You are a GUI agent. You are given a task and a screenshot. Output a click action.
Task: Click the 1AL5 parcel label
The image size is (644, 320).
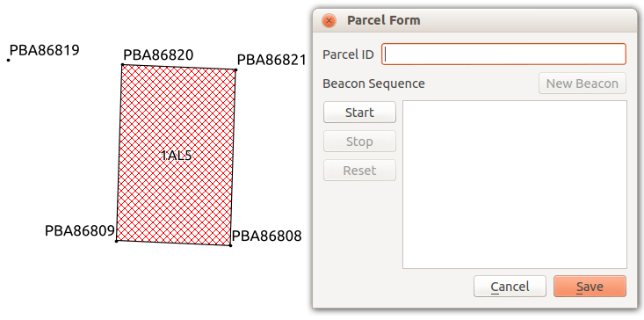177,156
